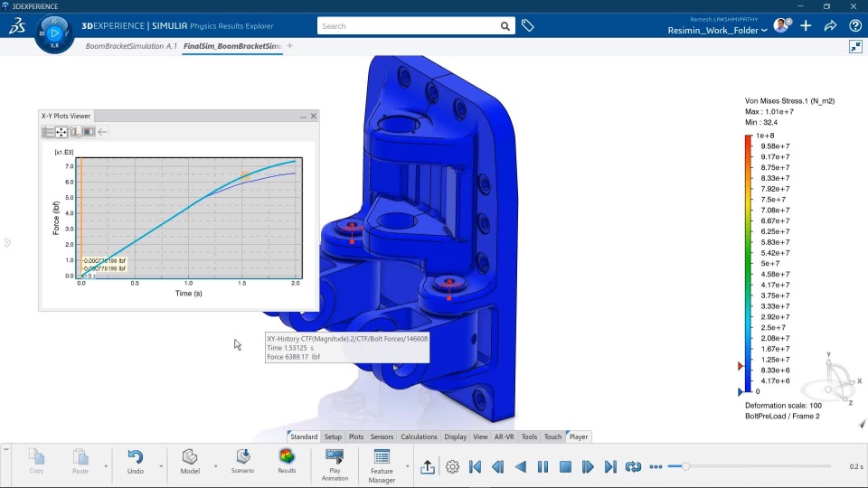The image size is (868, 488).
Task: Switch to the Setup tab
Action: point(333,436)
